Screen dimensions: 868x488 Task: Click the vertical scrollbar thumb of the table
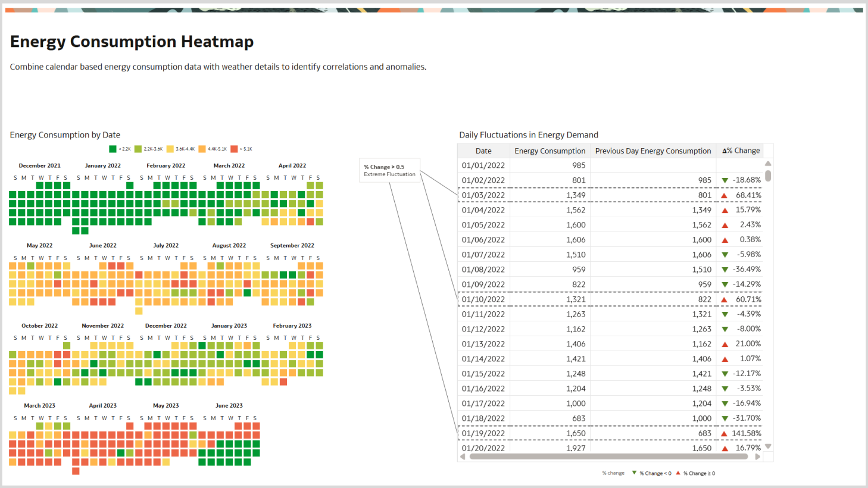coord(767,176)
